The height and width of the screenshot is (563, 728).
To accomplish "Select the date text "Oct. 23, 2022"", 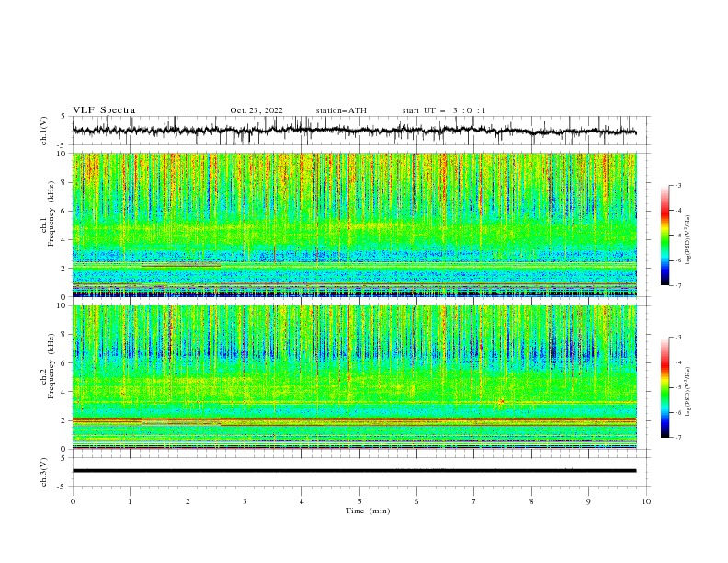I will [256, 110].
